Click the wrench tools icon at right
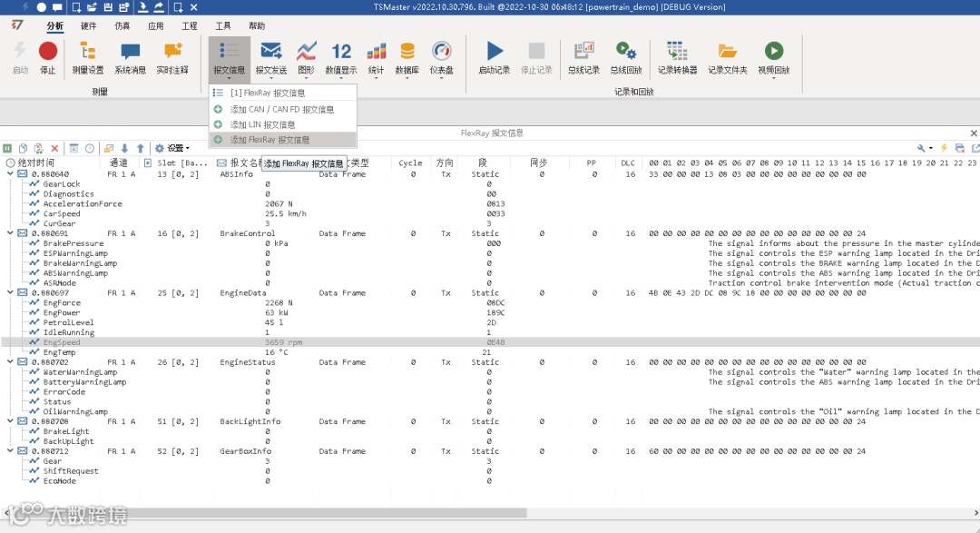 pyautogui.click(x=921, y=148)
